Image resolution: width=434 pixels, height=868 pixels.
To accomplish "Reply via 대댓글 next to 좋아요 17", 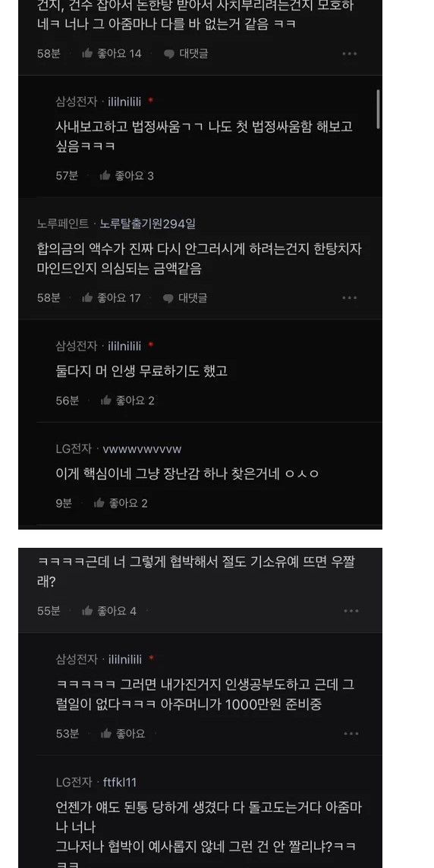I will click(185, 298).
